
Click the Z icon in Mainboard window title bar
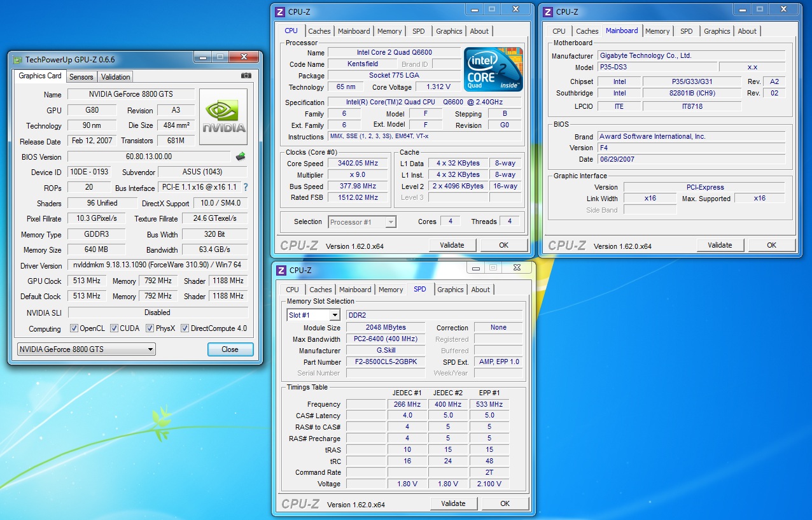(548, 11)
